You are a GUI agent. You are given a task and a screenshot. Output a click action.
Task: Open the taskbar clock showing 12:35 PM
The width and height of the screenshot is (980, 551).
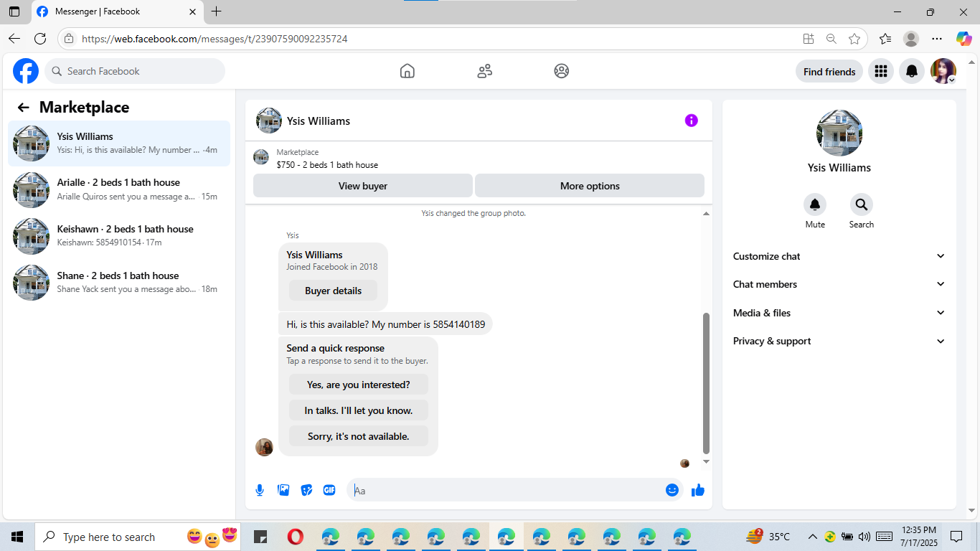[918, 537]
